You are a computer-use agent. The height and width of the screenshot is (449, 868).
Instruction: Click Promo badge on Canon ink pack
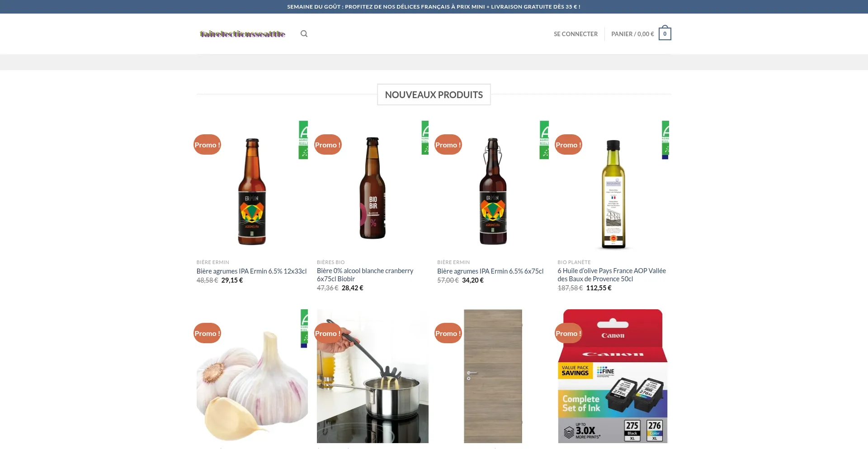[568, 333]
